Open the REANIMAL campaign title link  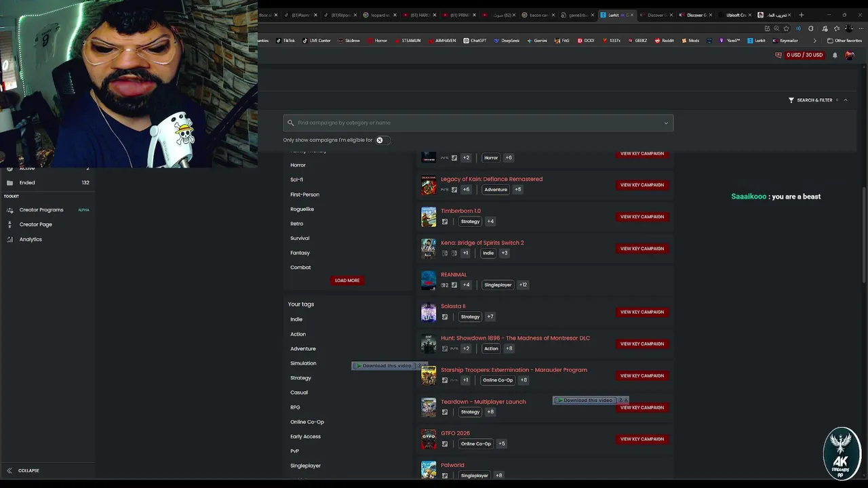(x=454, y=274)
